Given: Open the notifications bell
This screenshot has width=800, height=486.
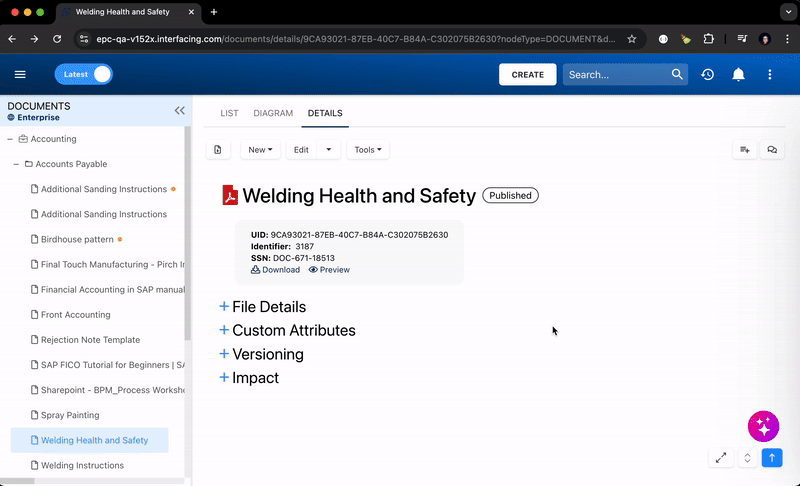Looking at the screenshot, I should pos(738,75).
